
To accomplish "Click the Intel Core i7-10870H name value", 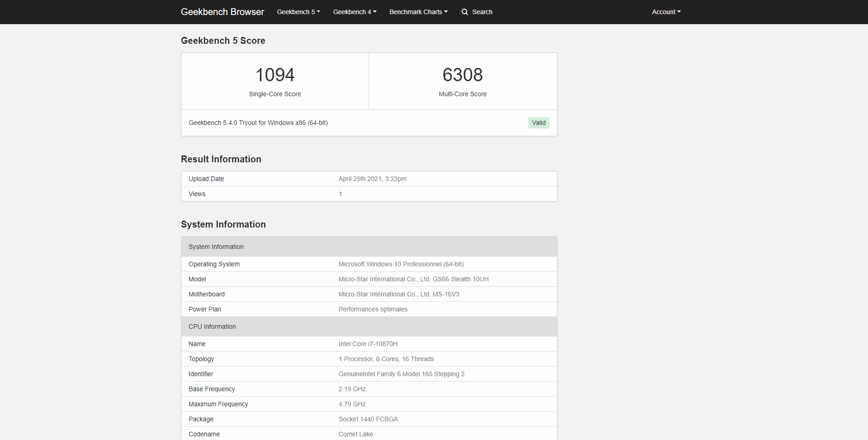I will [368, 344].
